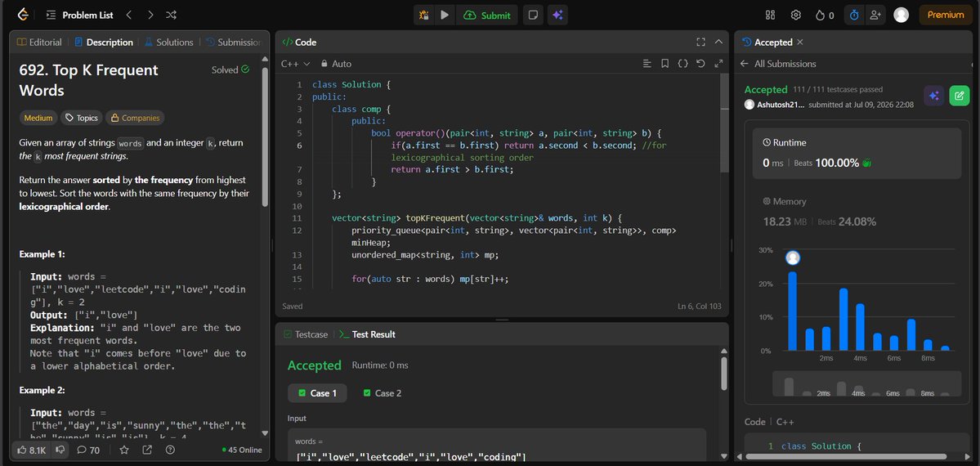The width and height of the screenshot is (980, 466).
Task: Go to the next problem arrow
Action: (x=150, y=15)
